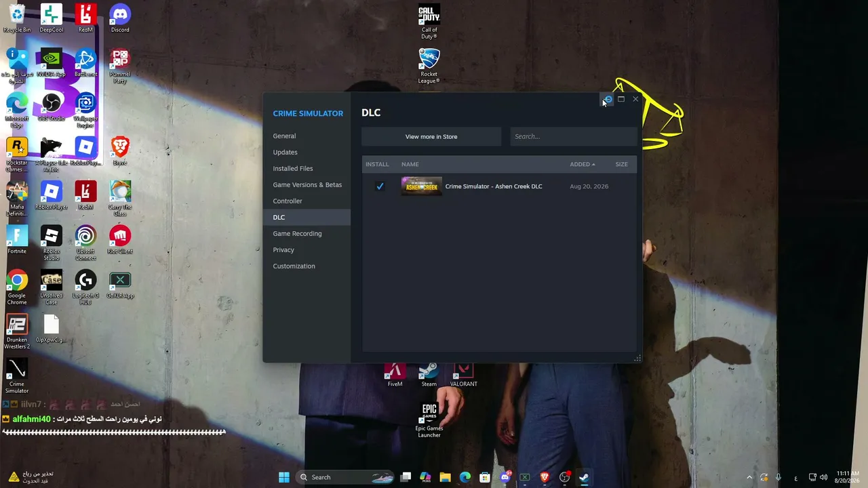Open Microsoft Store from the taskbar
The width and height of the screenshot is (868, 488).
[485, 477]
